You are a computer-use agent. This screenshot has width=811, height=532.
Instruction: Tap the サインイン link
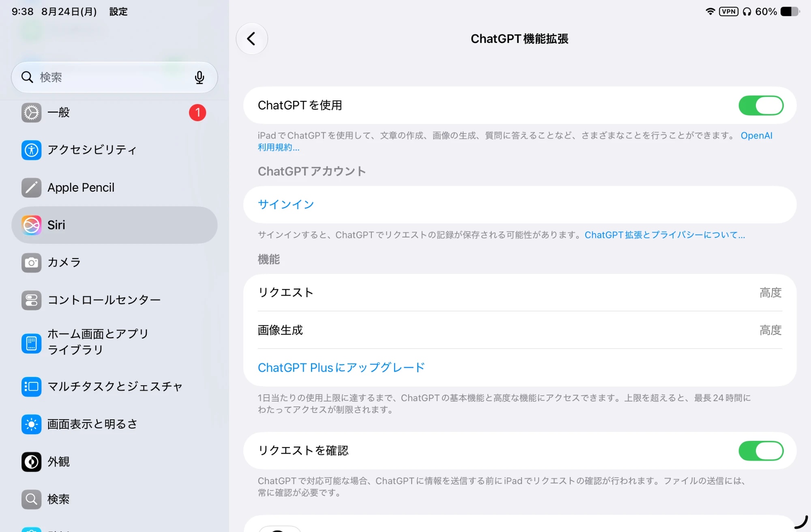click(286, 205)
